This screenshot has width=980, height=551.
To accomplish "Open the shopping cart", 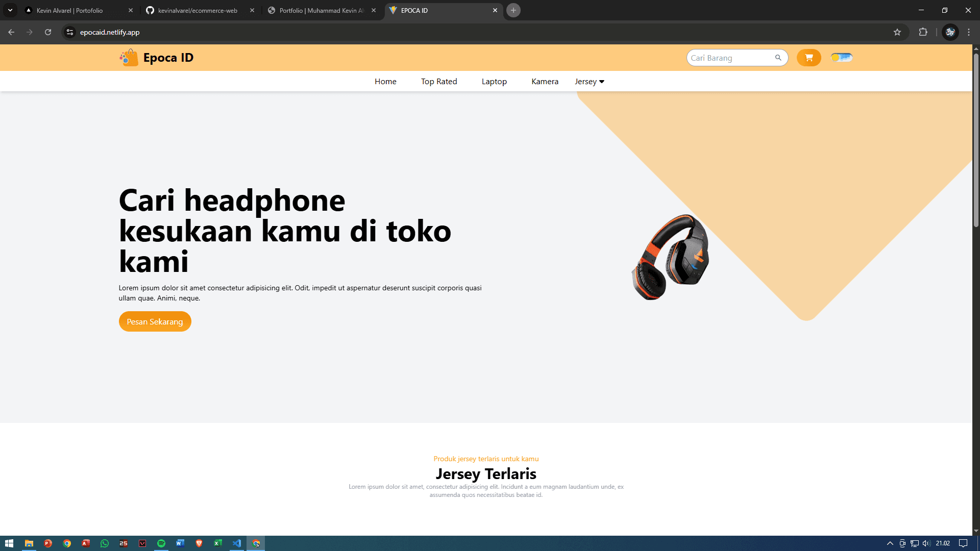I will pos(808,58).
